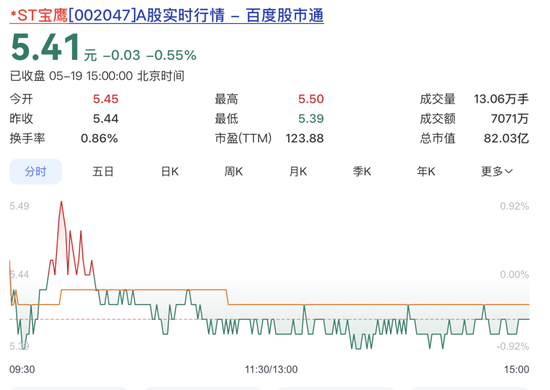Select the 分时 tab
Screen dimensions: 550x390
35,172
